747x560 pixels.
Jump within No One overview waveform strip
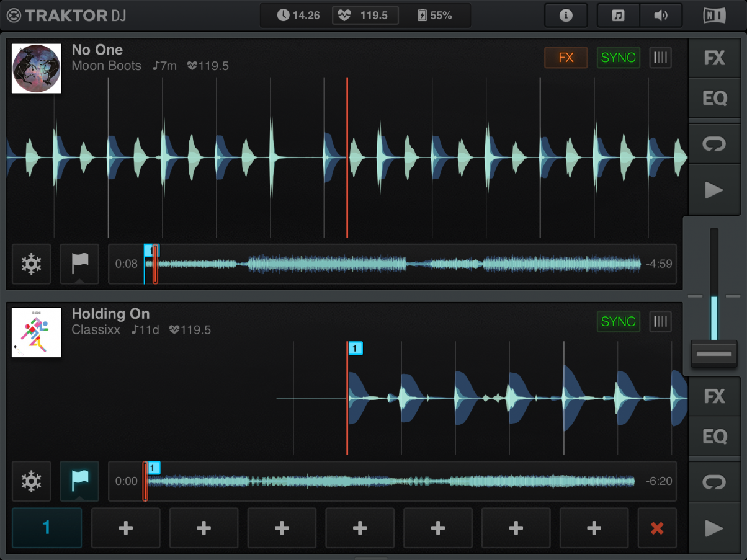392,264
